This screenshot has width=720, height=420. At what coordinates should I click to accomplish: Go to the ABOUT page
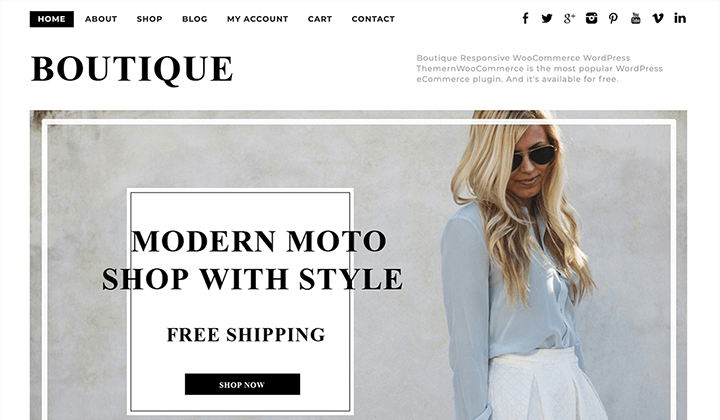101,19
